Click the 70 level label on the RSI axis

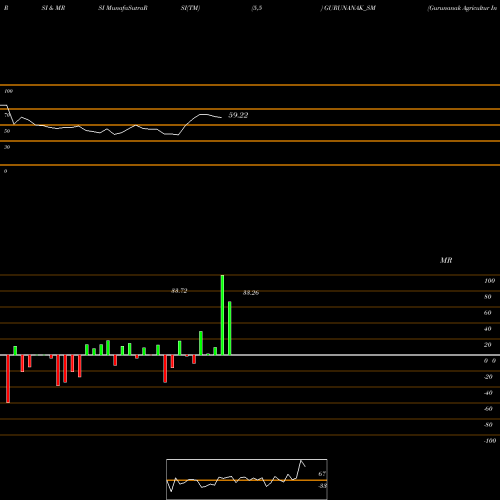(7, 115)
